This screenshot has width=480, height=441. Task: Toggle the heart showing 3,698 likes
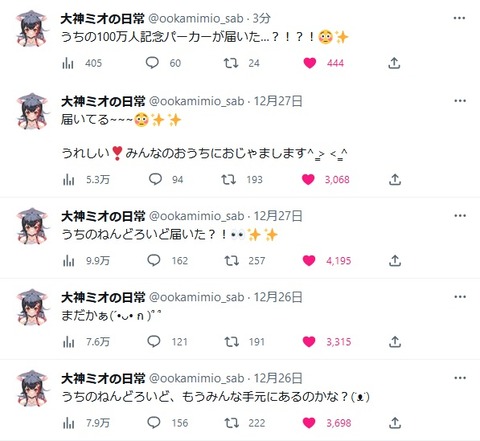tap(309, 423)
